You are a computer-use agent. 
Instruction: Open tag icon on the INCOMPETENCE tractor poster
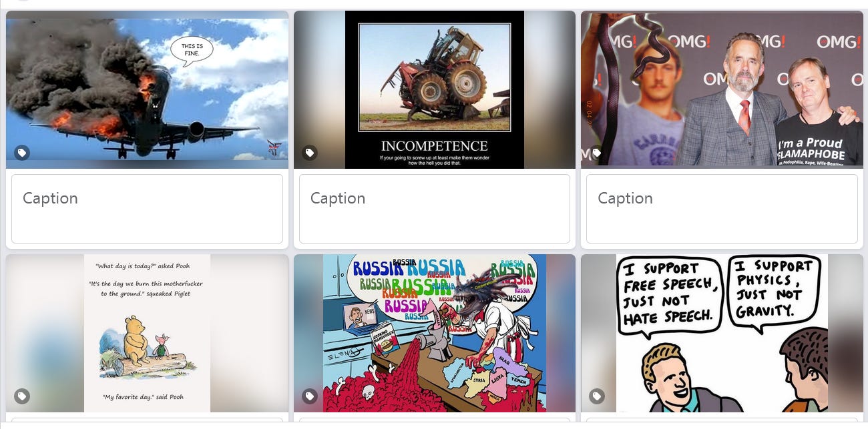(310, 153)
